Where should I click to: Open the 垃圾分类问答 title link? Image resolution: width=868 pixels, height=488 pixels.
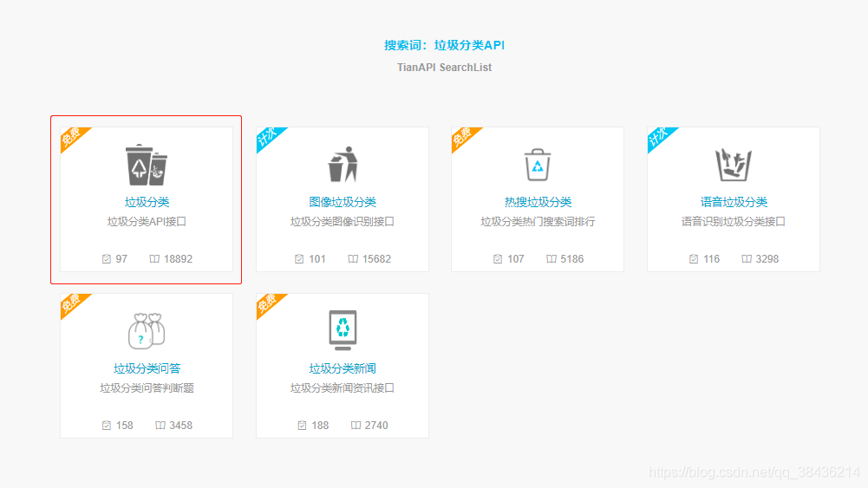pos(147,369)
